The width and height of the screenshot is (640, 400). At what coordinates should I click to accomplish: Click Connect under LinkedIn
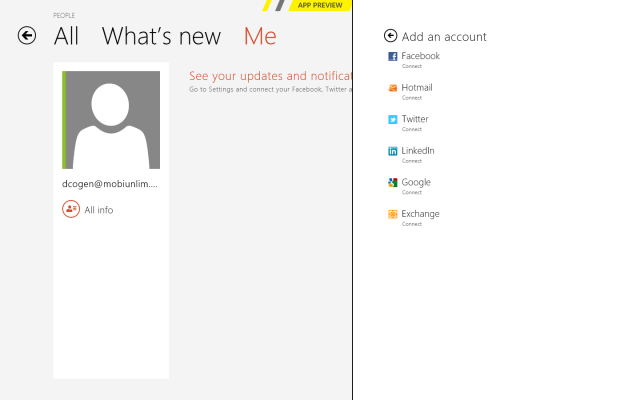point(412,161)
